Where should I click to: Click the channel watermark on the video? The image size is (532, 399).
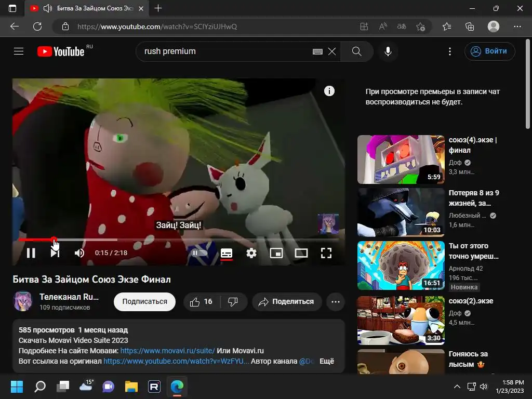[x=328, y=223]
